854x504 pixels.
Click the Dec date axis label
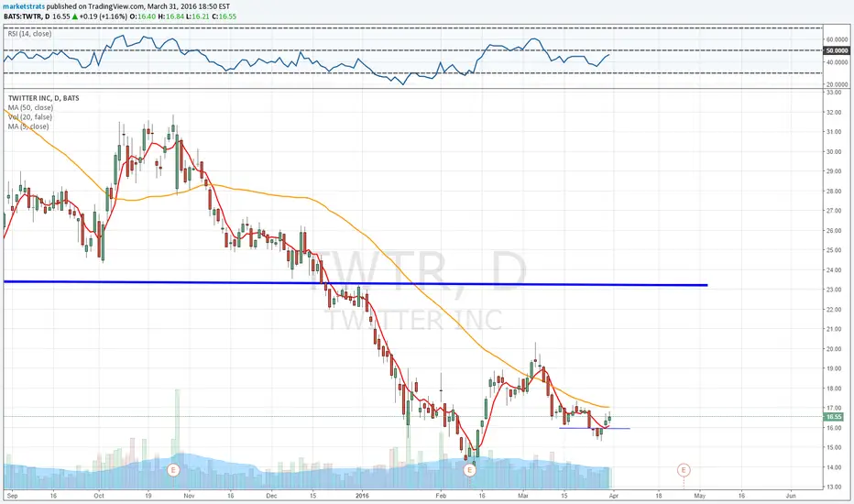[x=271, y=496]
